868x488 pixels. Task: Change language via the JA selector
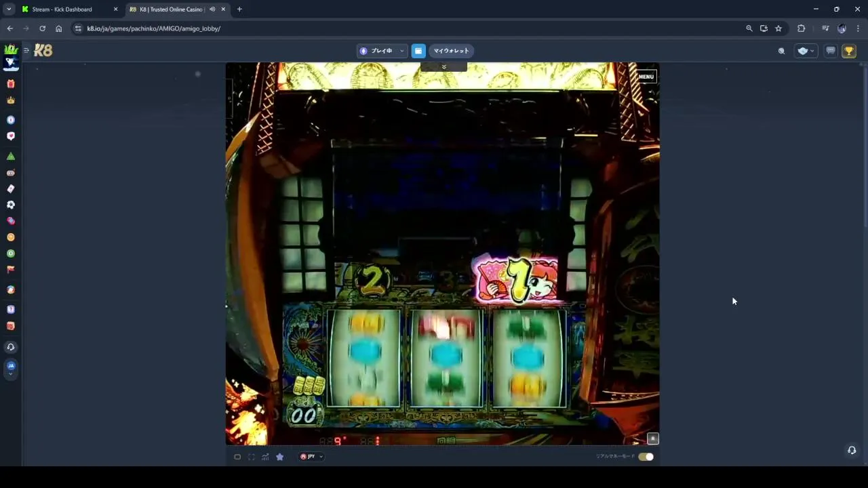tap(10, 368)
